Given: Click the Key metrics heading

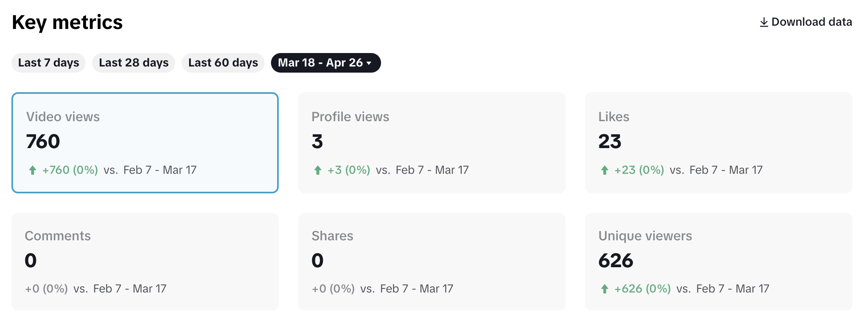Looking at the screenshot, I should click(x=67, y=22).
